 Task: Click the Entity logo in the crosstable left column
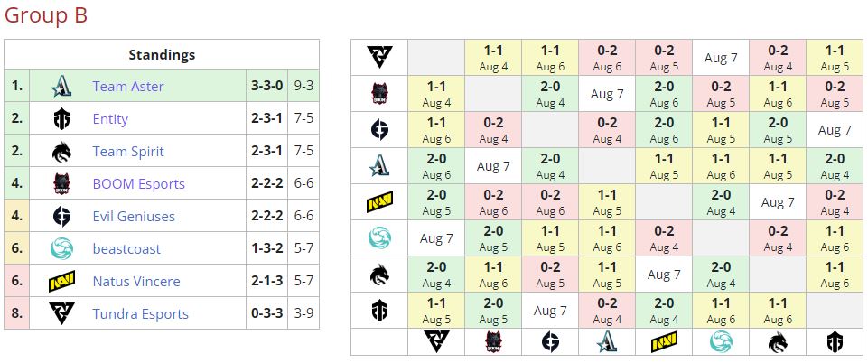click(379, 311)
